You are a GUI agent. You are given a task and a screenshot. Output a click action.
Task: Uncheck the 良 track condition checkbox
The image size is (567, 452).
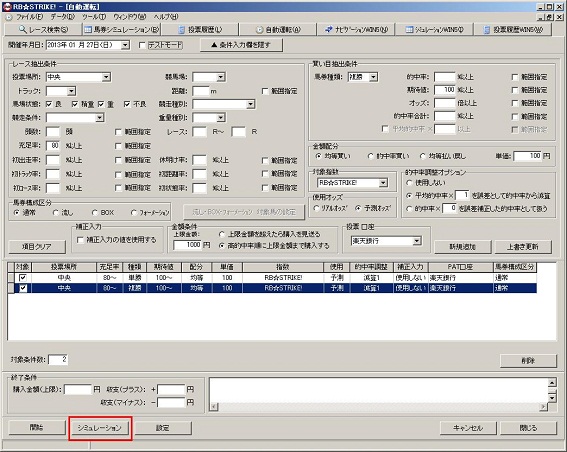pos(49,104)
